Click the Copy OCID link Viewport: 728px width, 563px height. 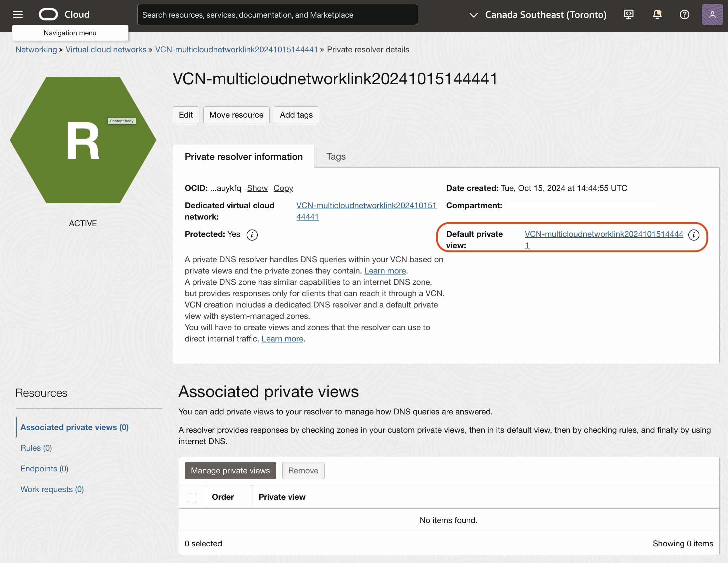pyautogui.click(x=283, y=188)
